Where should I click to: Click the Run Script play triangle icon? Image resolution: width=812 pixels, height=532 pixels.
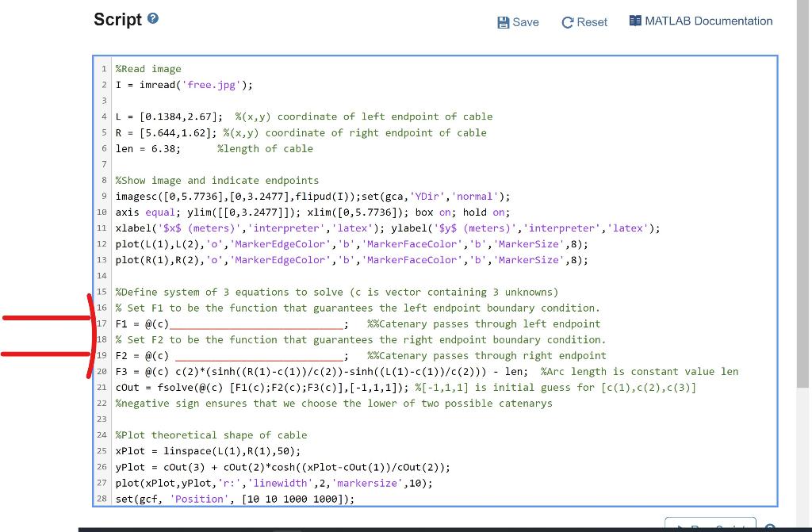(x=680, y=526)
